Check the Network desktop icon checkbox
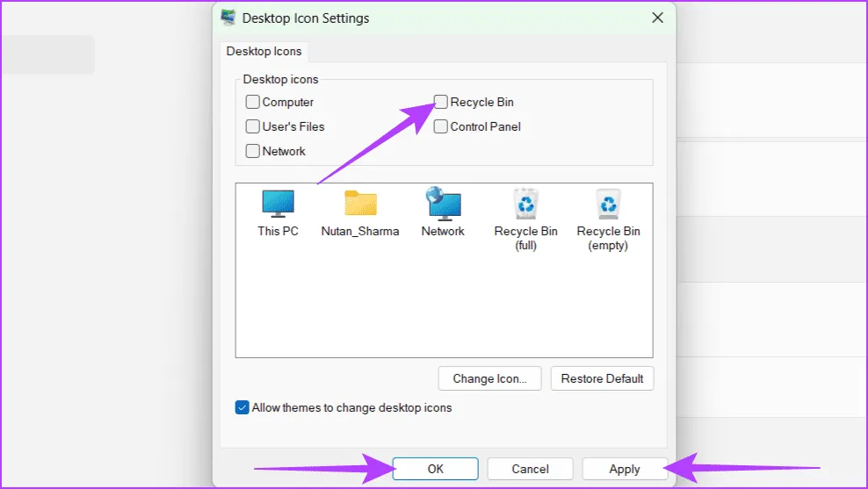 [x=253, y=151]
